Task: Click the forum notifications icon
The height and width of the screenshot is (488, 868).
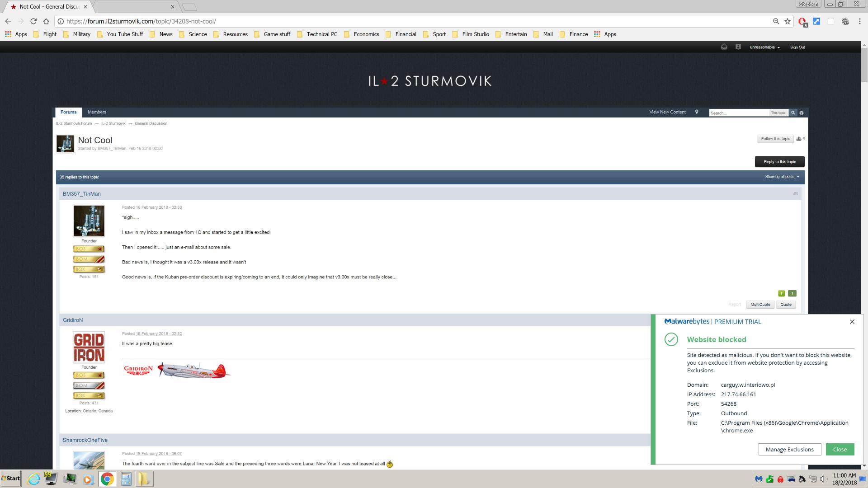Action: click(x=738, y=47)
